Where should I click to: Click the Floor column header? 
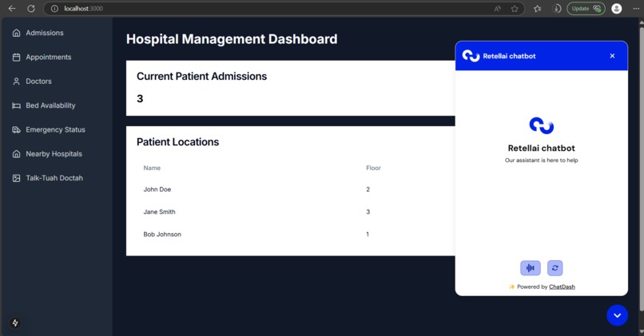(x=373, y=168)
